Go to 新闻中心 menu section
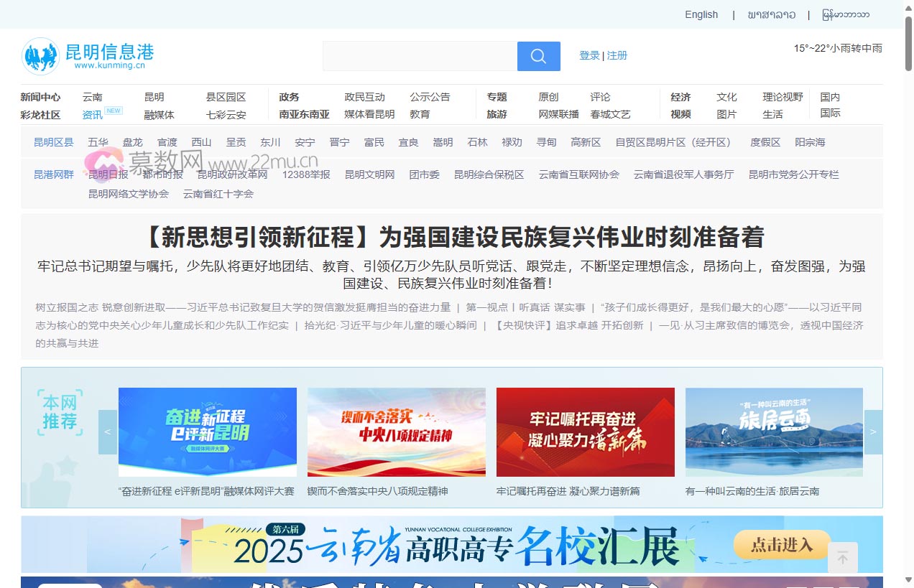This screenshot has height=588, width=914. [40, 97]
